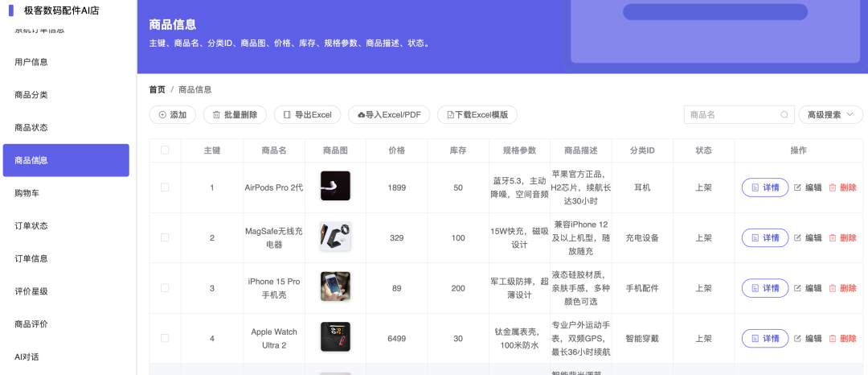Open 详情 for iPhone 15 Pro手机壳
The height and width of the screenshot is (375, 868).
765,288
